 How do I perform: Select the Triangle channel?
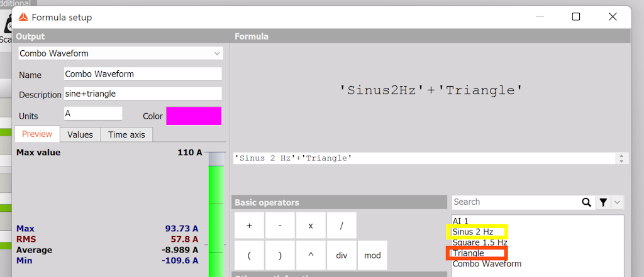click(x=468, y=253)
